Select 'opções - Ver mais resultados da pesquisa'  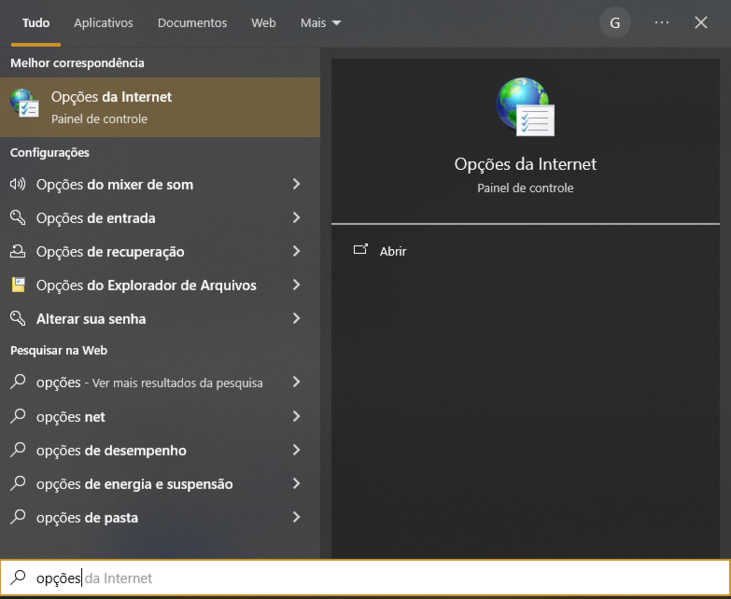160,382
